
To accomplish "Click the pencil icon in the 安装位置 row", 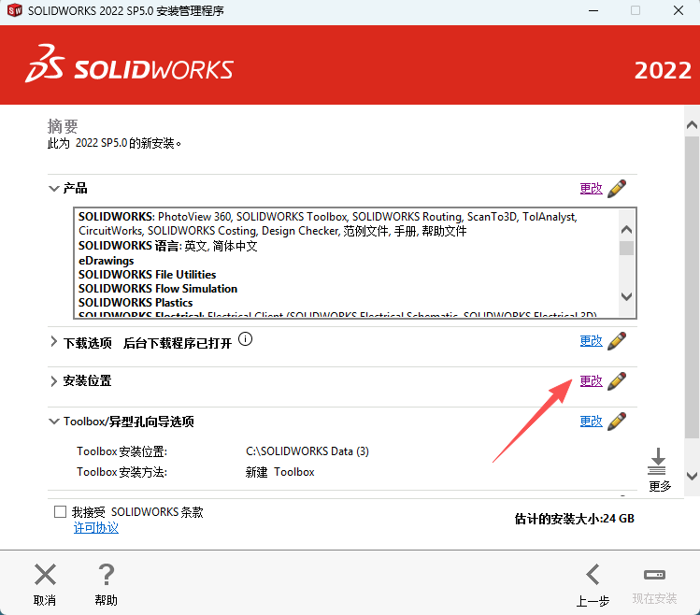I will (x=617, y=381).
